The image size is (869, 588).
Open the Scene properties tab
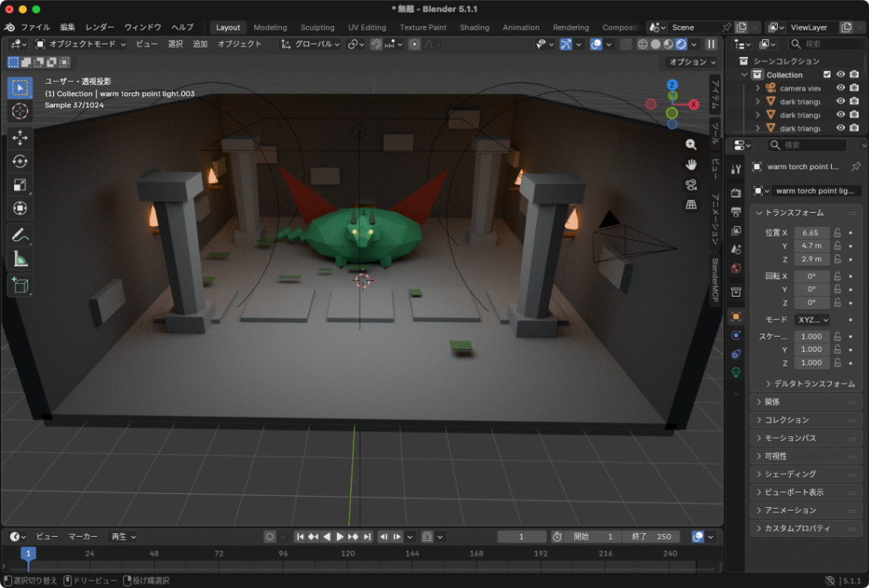click(736, 249)
